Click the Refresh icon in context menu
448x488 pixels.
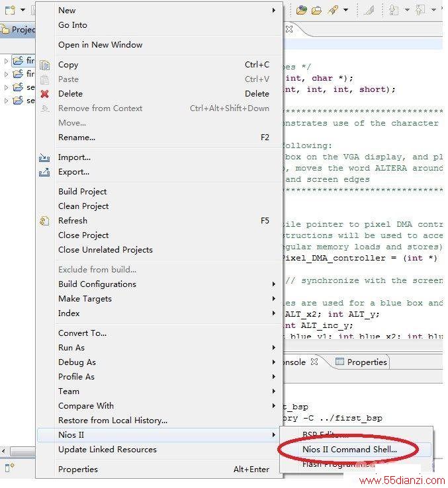click(44, 221)
